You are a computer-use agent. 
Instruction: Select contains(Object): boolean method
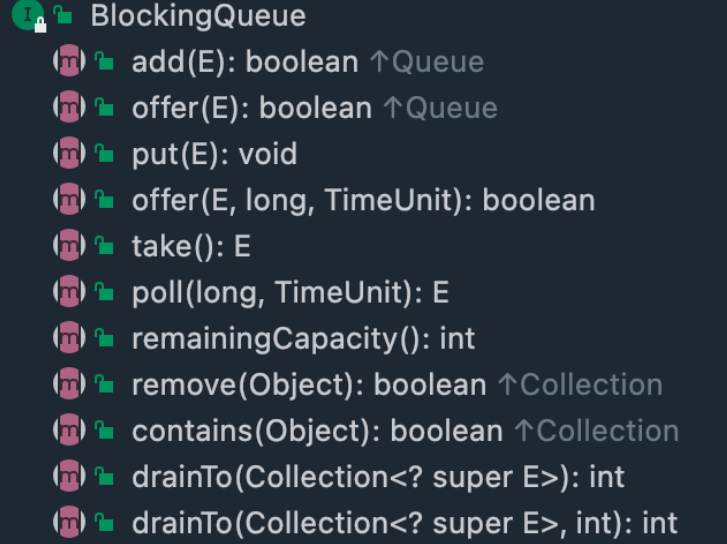click(x=317, y=430)
